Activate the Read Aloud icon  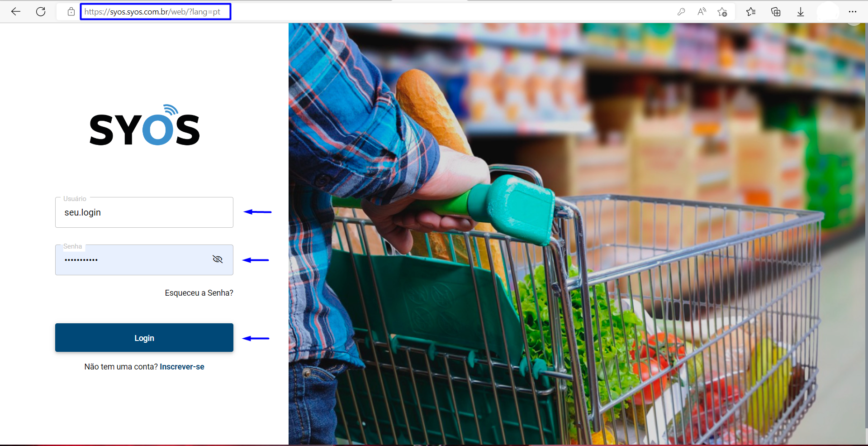tap(702, 12)
